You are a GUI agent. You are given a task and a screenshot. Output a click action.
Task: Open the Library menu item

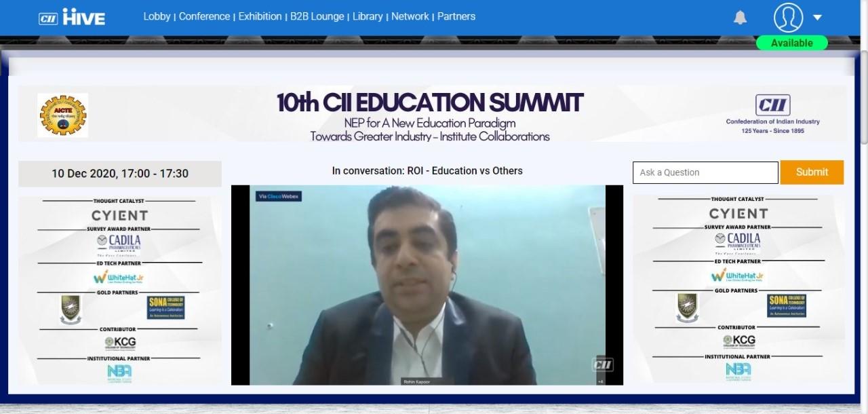368,16
